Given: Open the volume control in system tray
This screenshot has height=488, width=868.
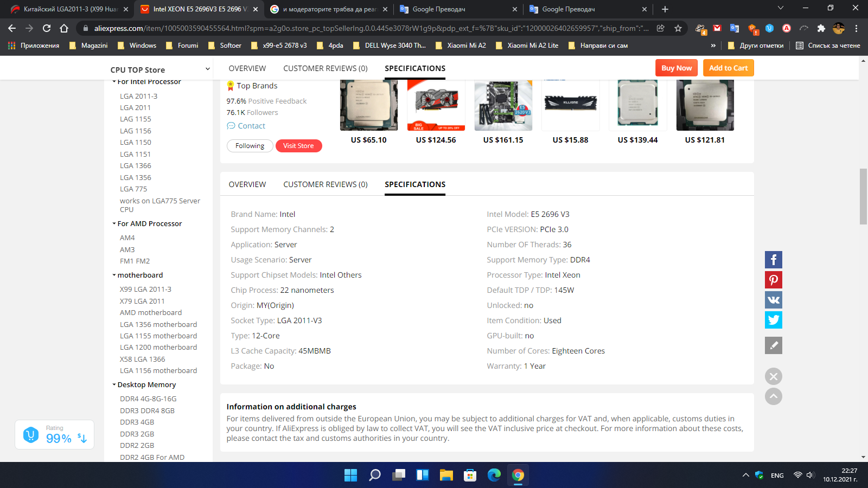Looking at the screenshot, I should [810, 475].
